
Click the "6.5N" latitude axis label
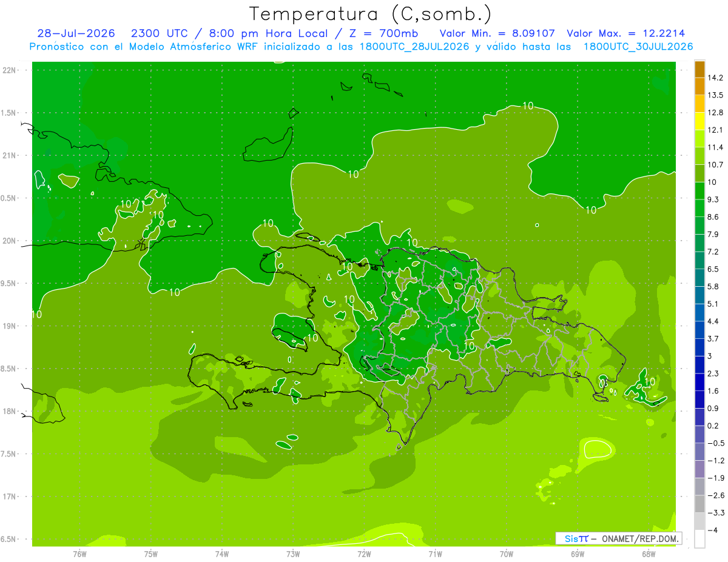click(x=8, y=539)
